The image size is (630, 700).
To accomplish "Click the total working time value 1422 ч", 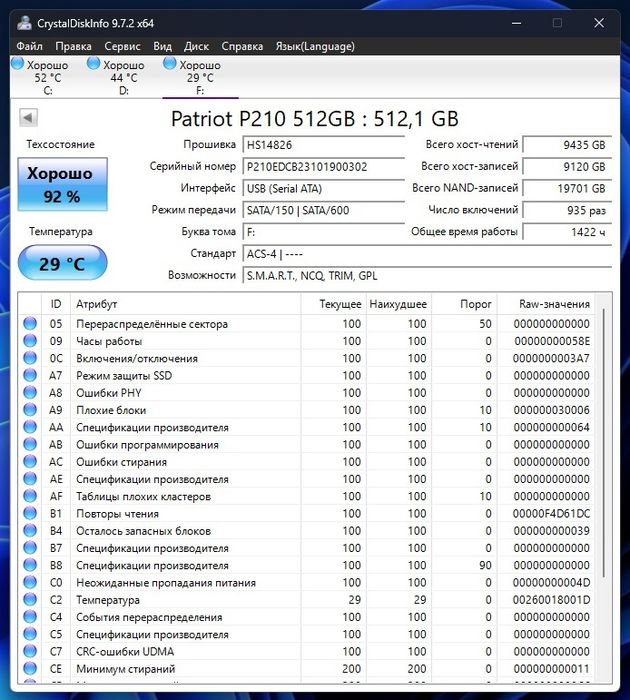I will 567,232.
